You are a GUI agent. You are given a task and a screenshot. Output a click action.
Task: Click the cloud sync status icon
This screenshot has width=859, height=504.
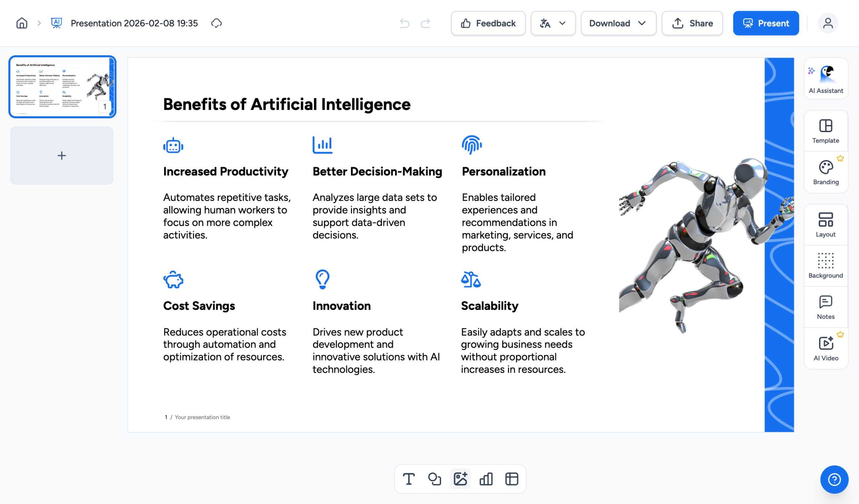(216, 23)
